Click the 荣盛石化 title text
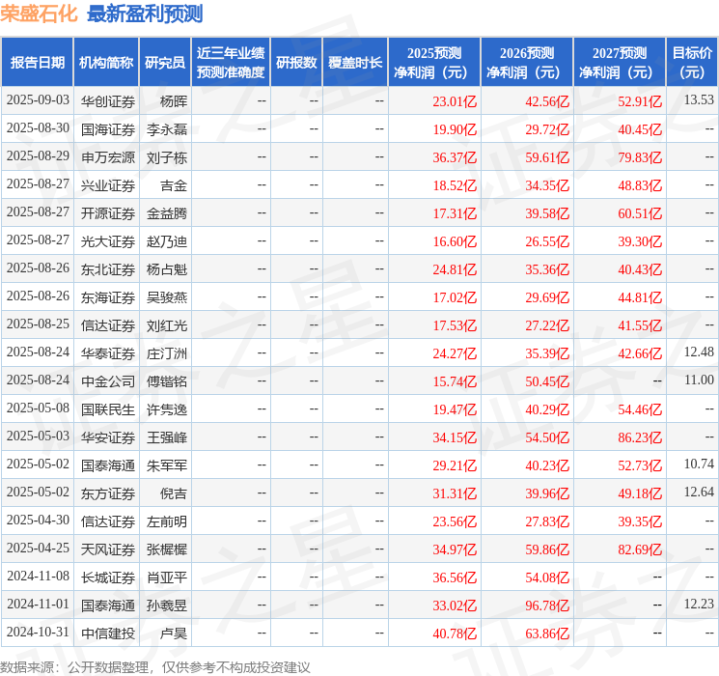This screenshot has height=676, width=719. click(39, 14)
